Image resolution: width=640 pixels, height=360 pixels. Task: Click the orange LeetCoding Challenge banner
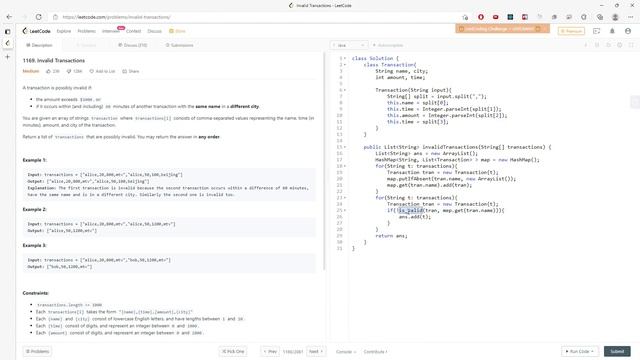(502, 29)
